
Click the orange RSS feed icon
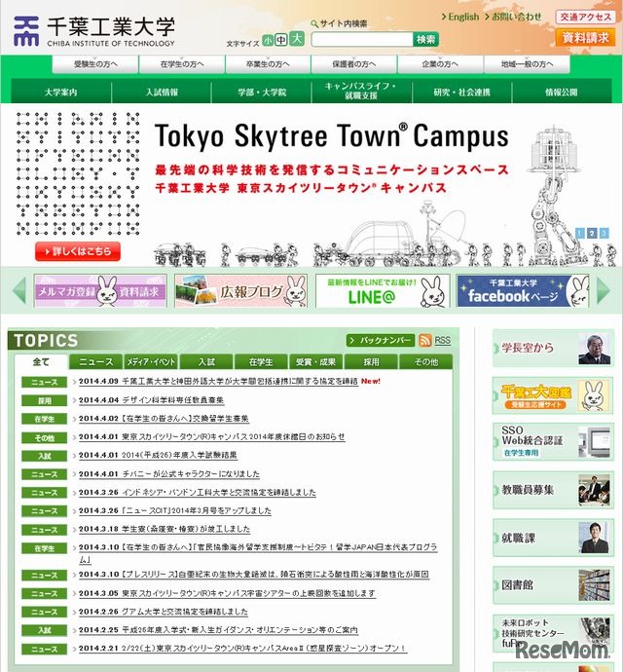click(x=425, y=340)
